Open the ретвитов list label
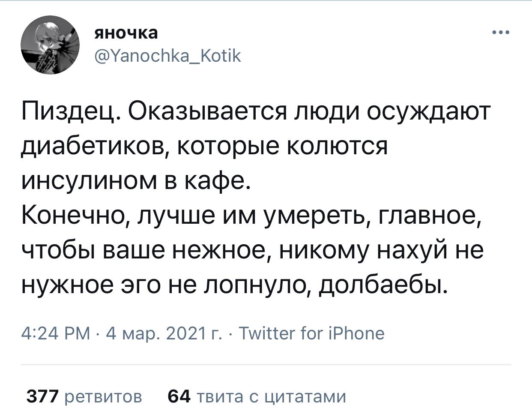 click(x=104, y=396)
